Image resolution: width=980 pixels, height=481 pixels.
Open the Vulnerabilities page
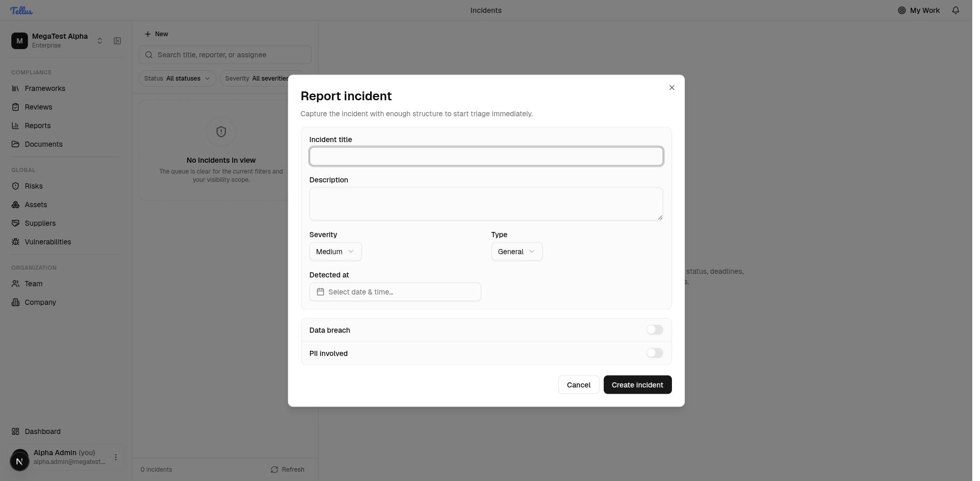[x=48, y=242]
